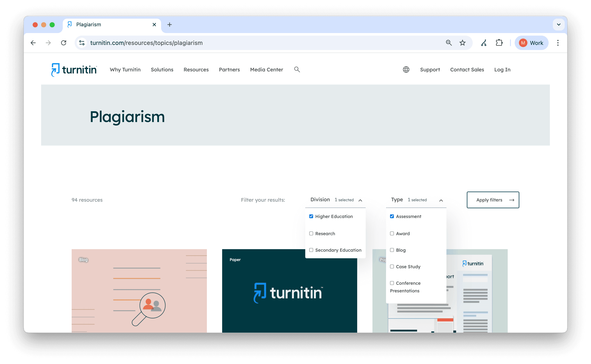Open the Chrome three-dot menu
This screenshot has height=364, width=591.
pyautogui.click(x=558, y=43)
